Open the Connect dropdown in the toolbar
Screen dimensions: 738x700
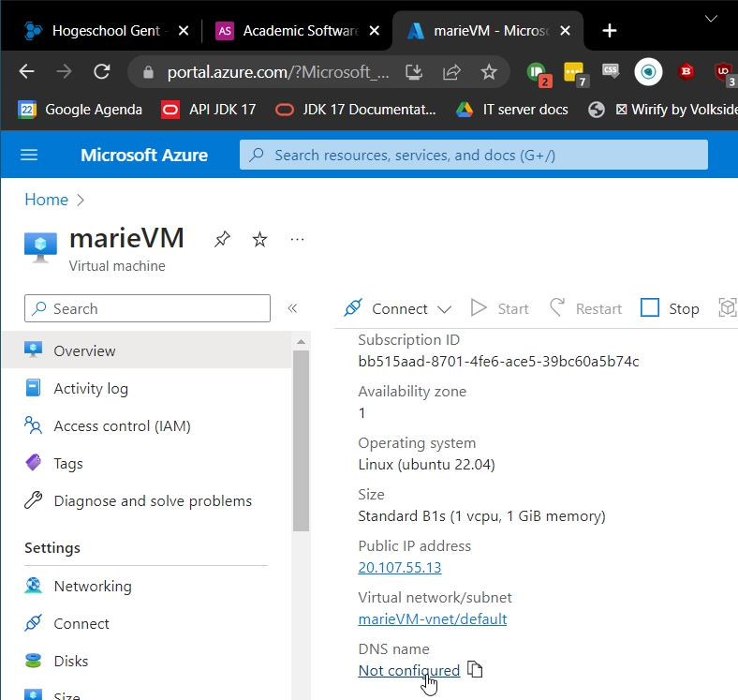point(398,308)
